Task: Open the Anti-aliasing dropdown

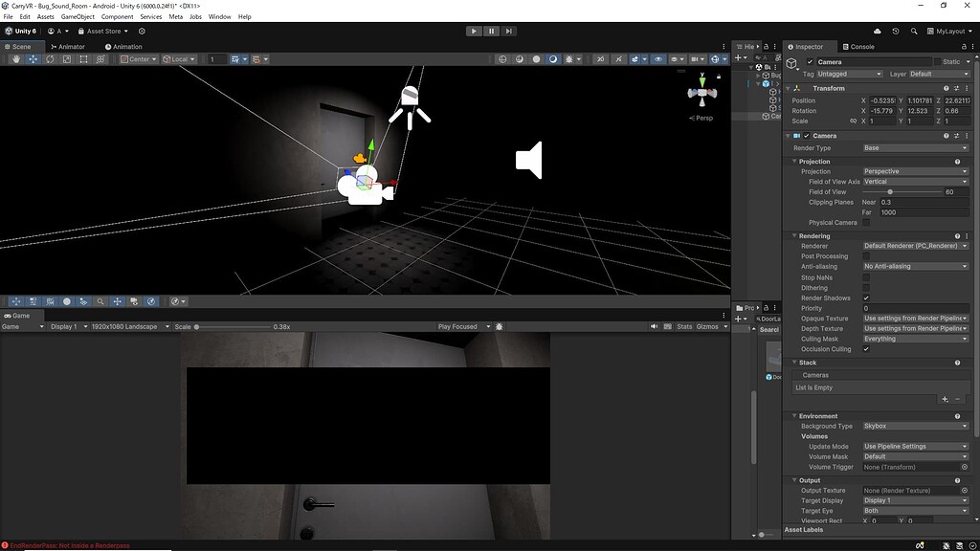Action: click(914, 266)
